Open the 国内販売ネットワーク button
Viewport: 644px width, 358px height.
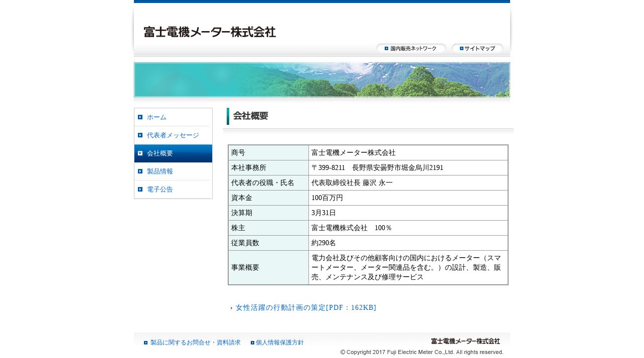click(x=411, y=48)
